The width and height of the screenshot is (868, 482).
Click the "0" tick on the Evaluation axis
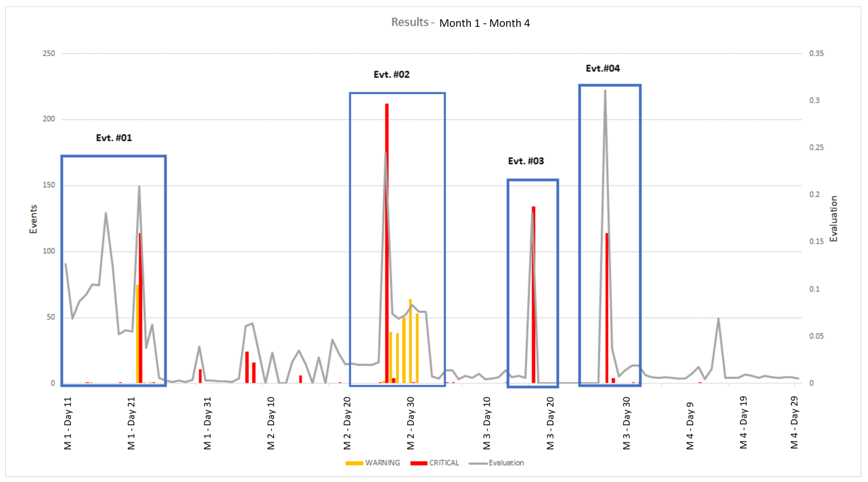click(811, 383)
